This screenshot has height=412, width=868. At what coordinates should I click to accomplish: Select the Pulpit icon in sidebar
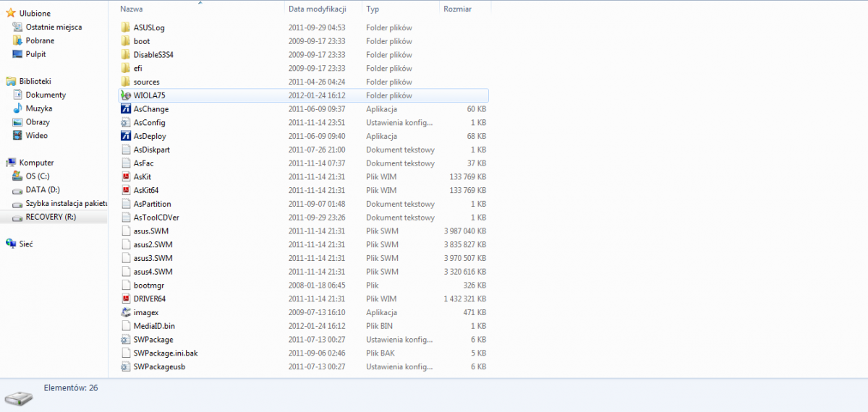click(19, 54)
